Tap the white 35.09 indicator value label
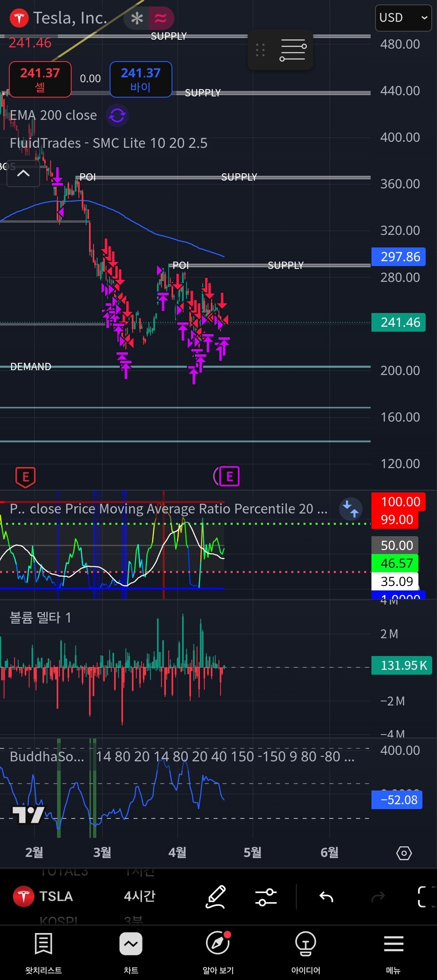437x980 pixels. 395,582
